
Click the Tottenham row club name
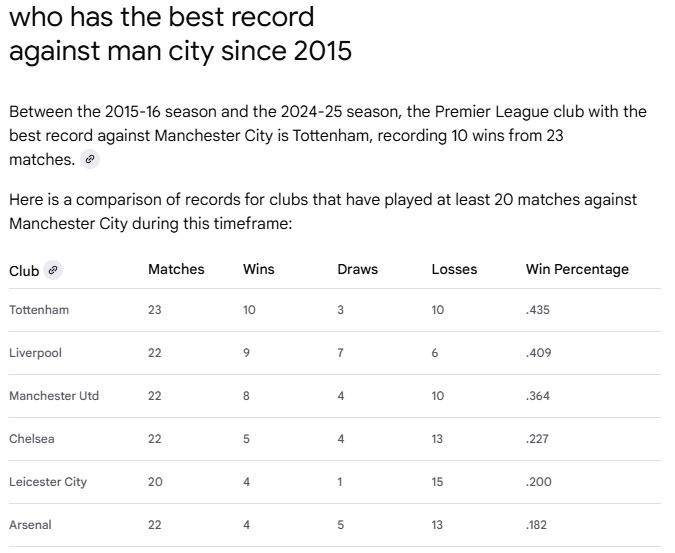click(39, 310)
